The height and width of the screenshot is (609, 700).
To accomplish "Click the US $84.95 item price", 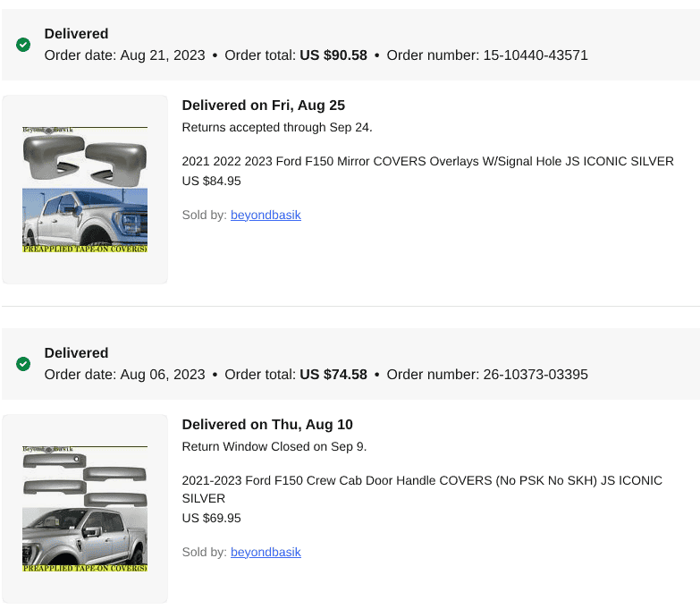I will click(x=211, y=182).
